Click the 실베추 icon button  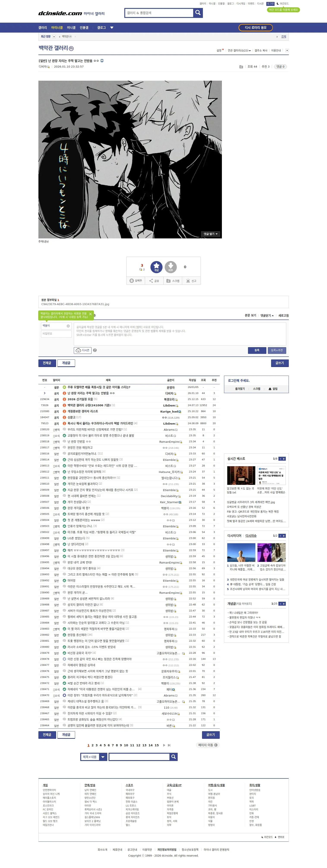click(x=136, y=281)
